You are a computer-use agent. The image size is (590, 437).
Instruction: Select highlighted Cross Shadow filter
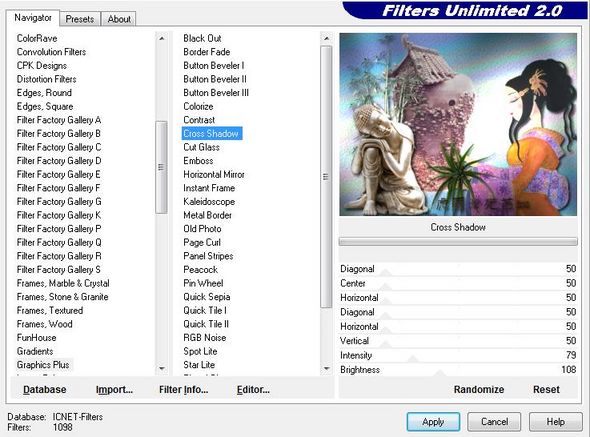click(211, 134)
